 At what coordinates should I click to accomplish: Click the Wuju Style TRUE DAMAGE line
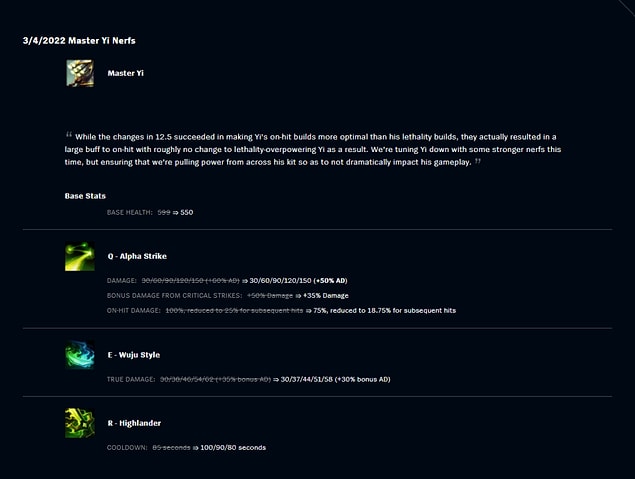tap(249, 379)
